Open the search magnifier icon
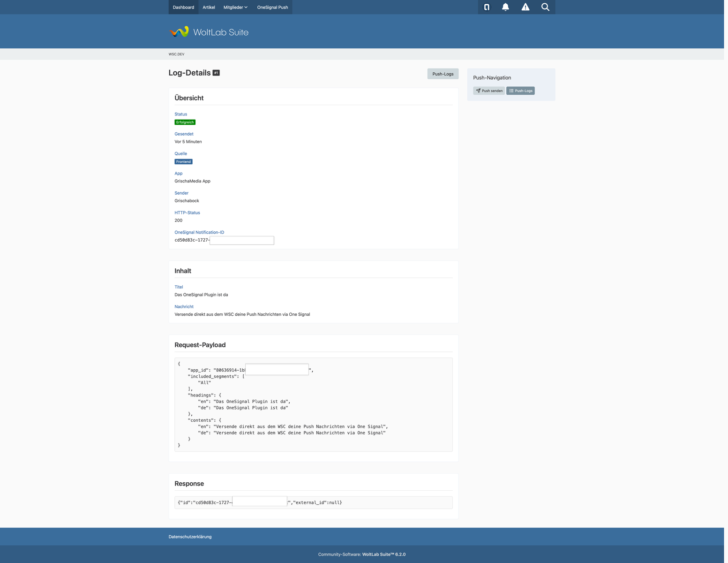Image resolution: width=728 pixels, height=563 pixels. 545,7
